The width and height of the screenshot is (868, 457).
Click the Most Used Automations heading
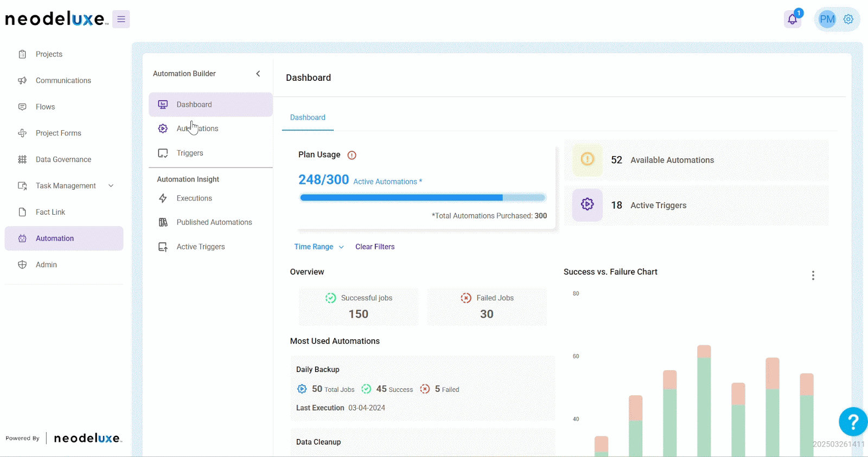pos(335,341)
